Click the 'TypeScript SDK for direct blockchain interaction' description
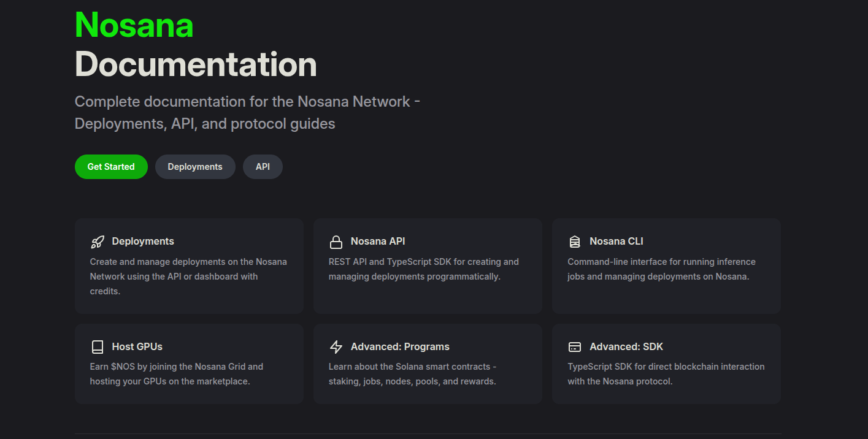 (666, 374)
